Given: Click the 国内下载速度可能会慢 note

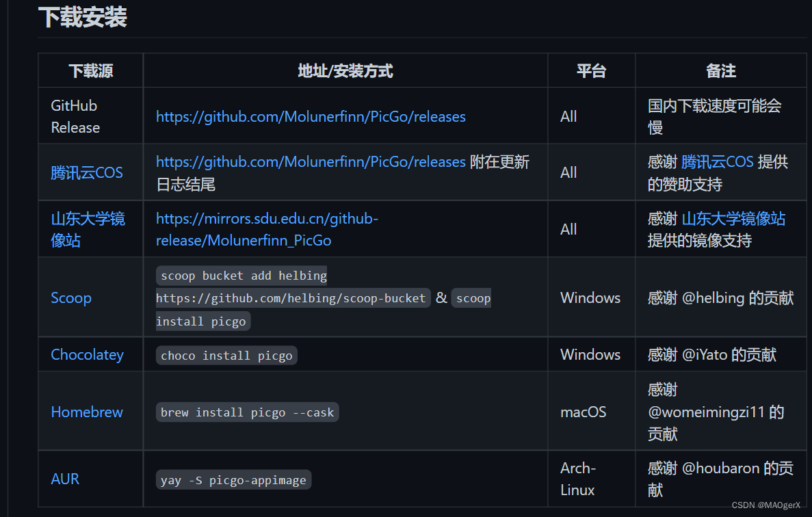Looking at the screenshot, I should (715, 116).
